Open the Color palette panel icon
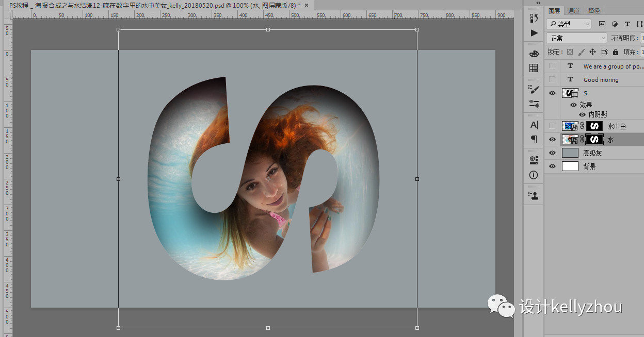Screen dimensions: 644x337 click(x=534, y=54)
